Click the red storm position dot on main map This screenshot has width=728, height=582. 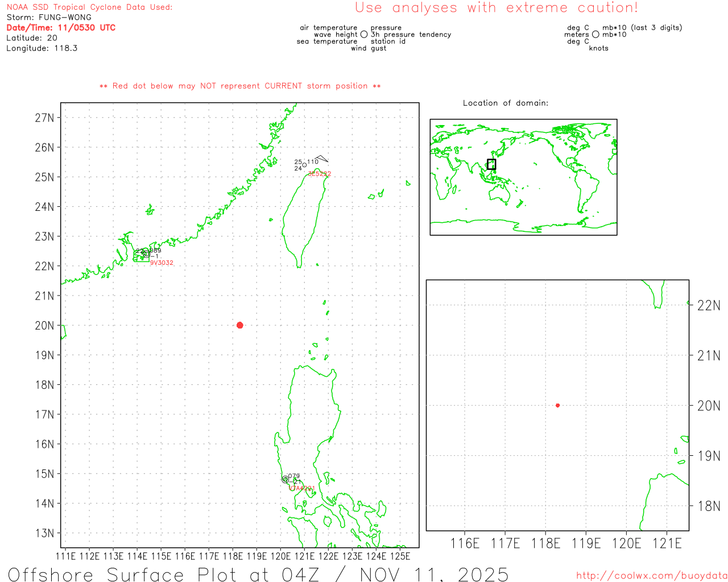239,325
